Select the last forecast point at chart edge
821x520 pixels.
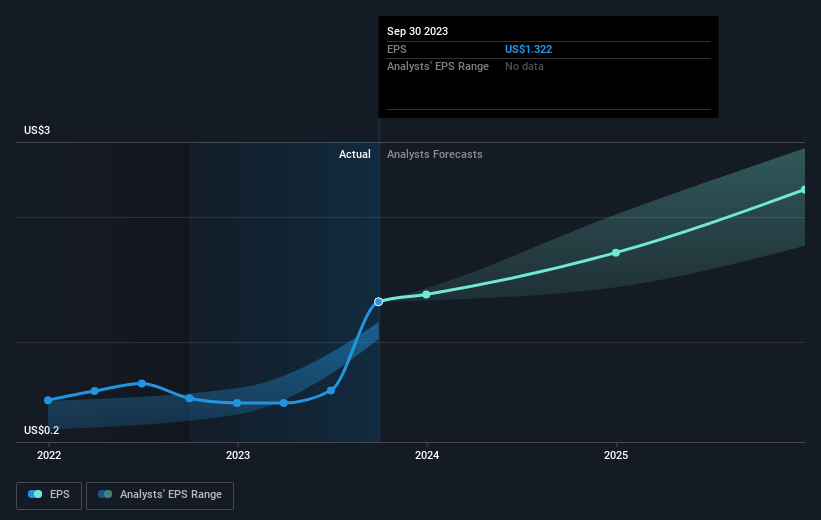pos(803,190)
